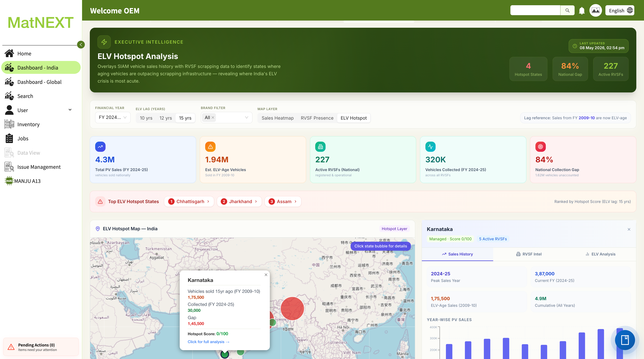Click the warning icon beside Top ELV Hotspot States
644x359 pixels.
(100, 201)
